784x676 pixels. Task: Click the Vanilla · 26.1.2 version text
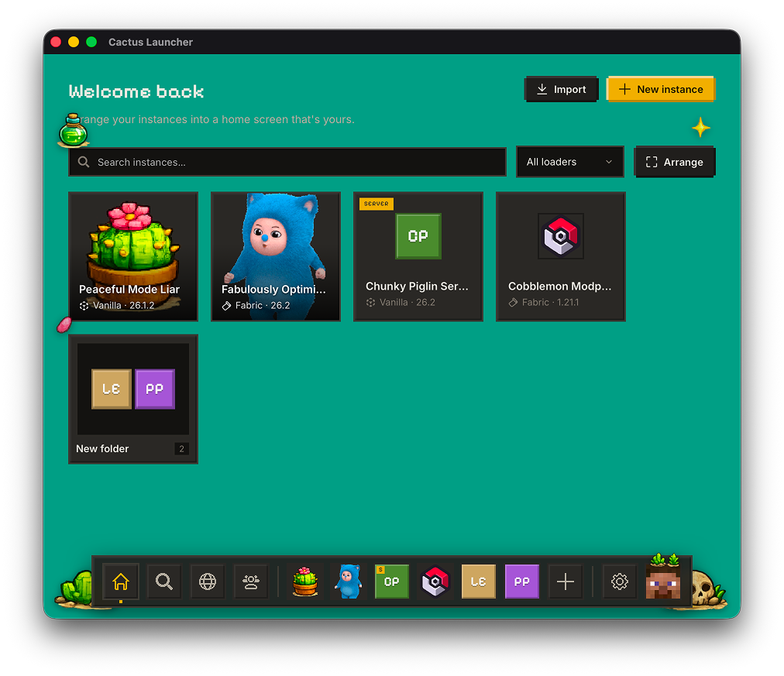click(x=123, y=305)
